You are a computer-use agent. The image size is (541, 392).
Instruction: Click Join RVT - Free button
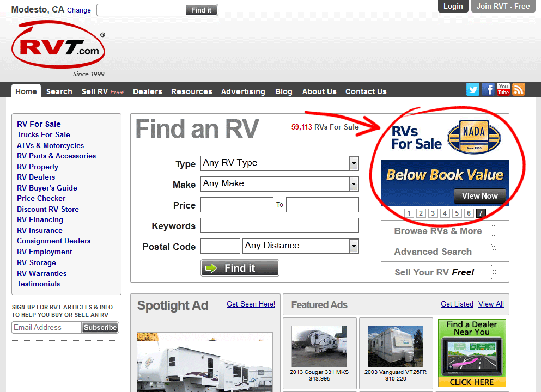[503, 6]
